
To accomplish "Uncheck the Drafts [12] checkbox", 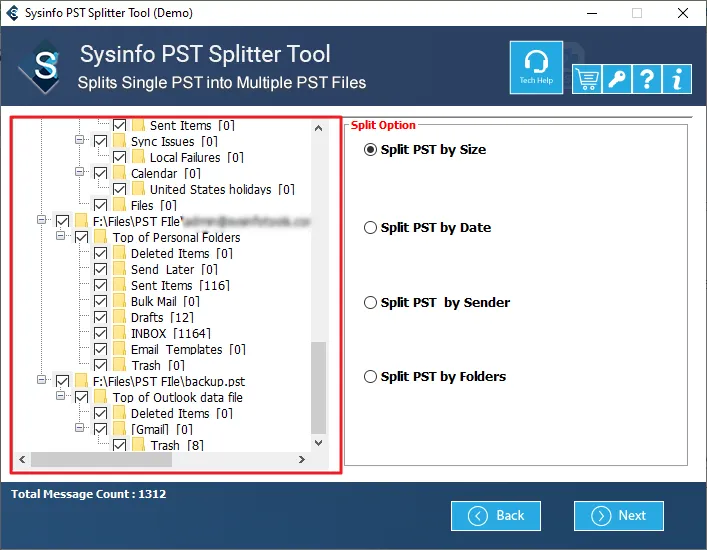I will [101, 317].
